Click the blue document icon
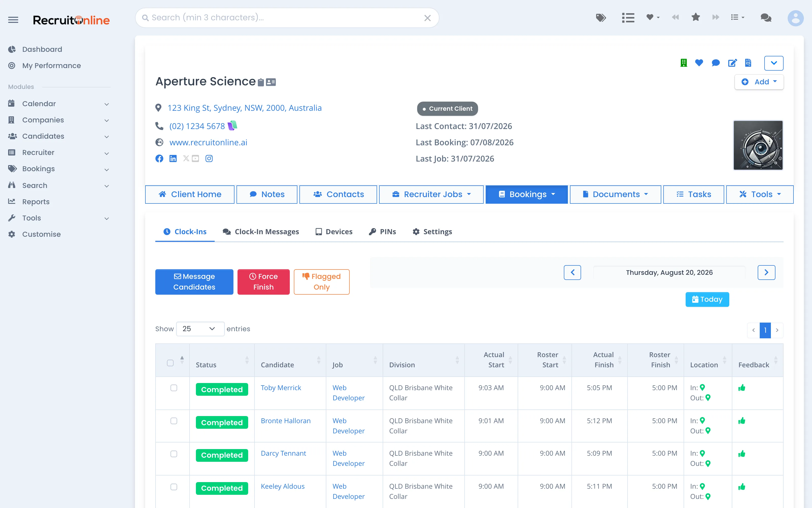 (x=748, y=63)
